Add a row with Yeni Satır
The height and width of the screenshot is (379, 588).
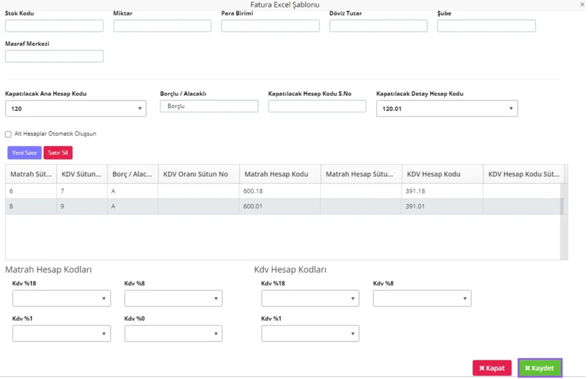click(24, 153)
